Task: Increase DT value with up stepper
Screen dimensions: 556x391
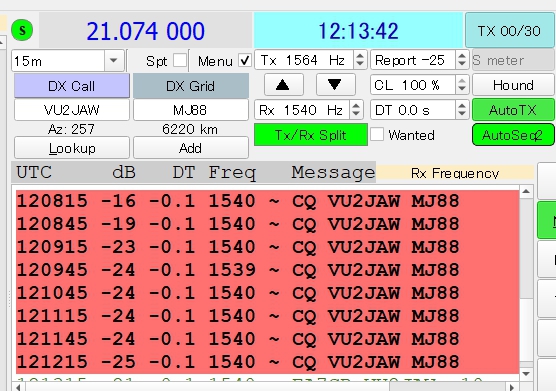Action: click(x=462, y=106)
